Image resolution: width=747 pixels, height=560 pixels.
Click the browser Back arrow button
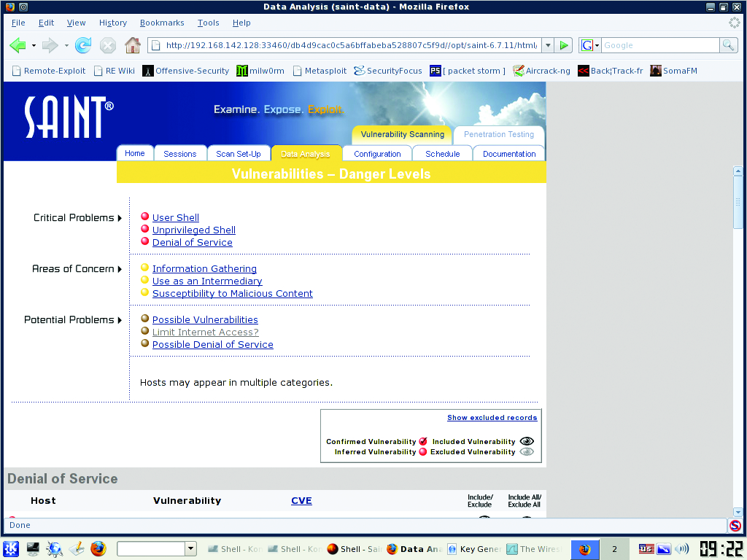click(x=18, y=46)
